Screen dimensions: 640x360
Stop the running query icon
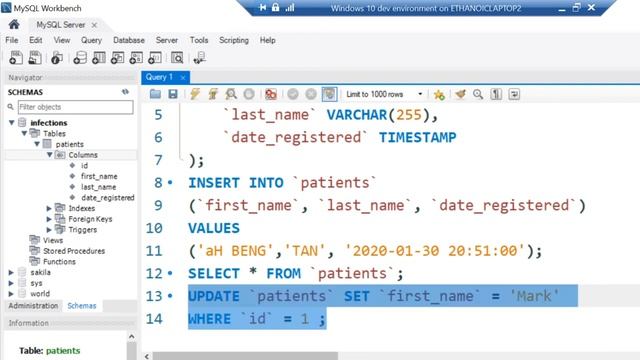click(249, 94)
